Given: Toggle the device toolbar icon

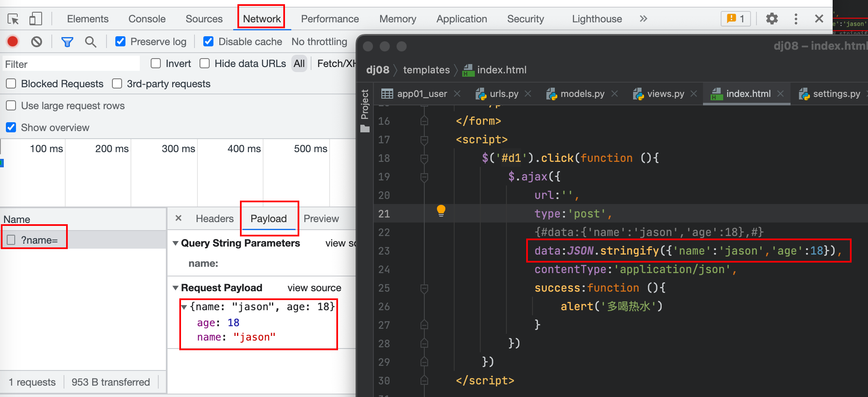Looking at the screenshot, I should pyautogui.click(x=35, y=19).
